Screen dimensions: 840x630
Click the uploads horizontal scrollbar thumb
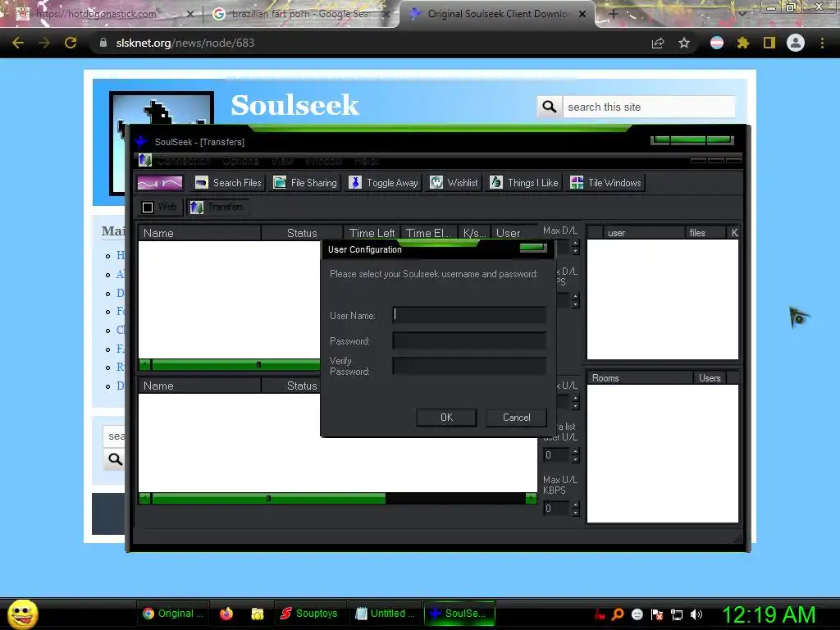coord(268,499)
